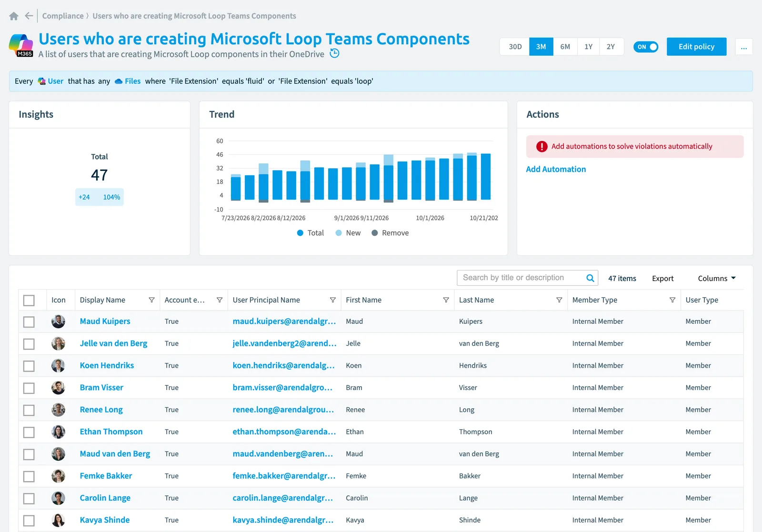Click the User entity in the policy rule

pyautogui.click(x=55, y=81)
